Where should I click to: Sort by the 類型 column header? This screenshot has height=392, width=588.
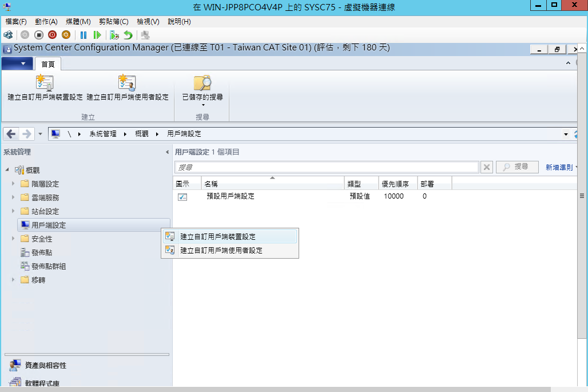point(361,184)
